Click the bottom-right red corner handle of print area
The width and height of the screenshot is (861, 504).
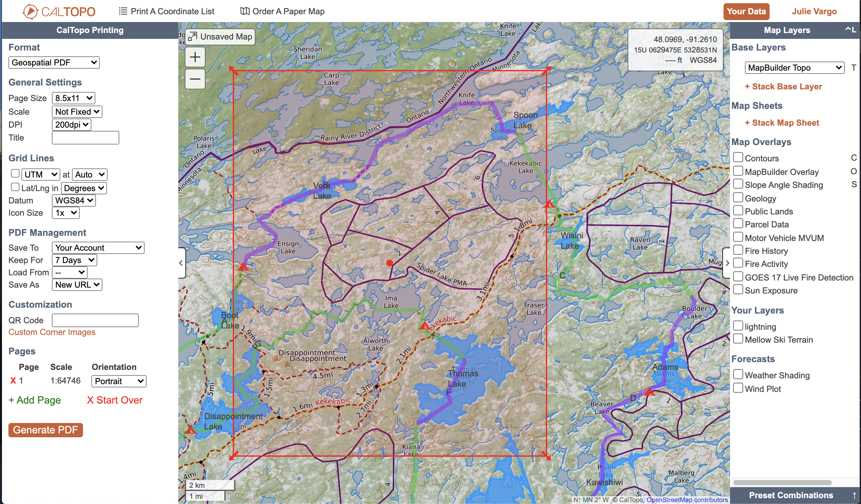[x=546, y=456]
